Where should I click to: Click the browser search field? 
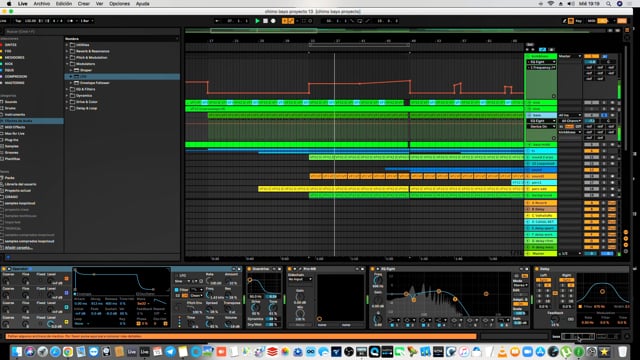(x=91, y=31)
